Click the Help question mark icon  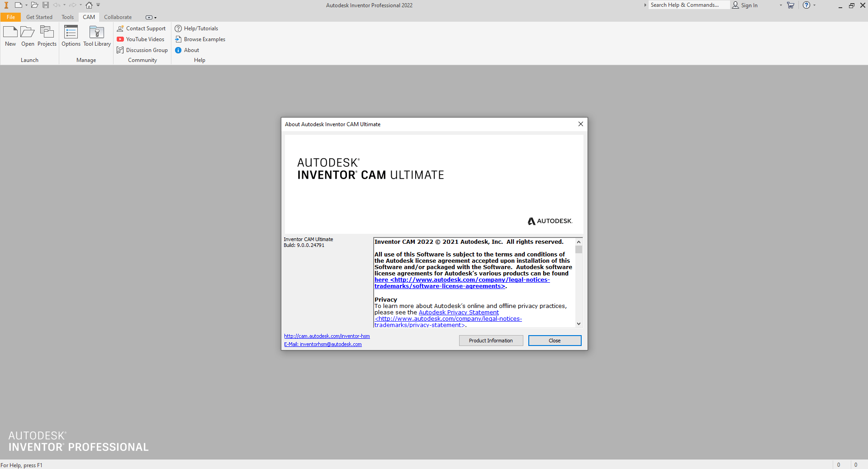pyautogui.click(x=806, y=5)
